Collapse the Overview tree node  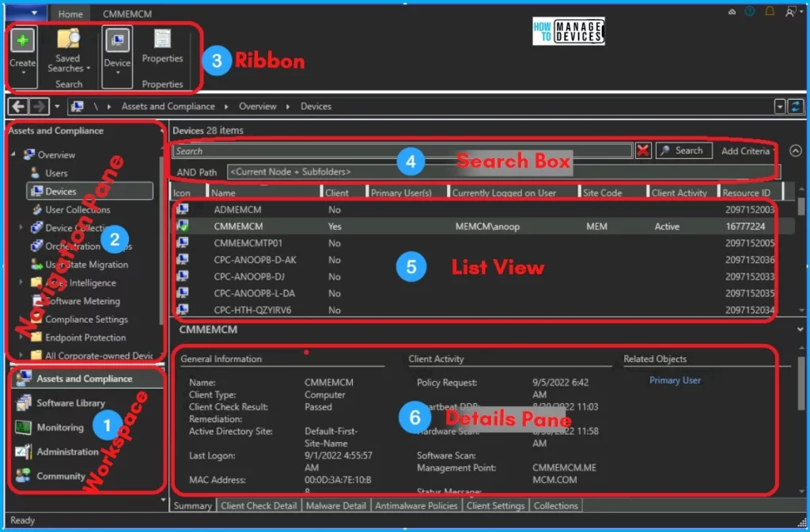[13, 155]
